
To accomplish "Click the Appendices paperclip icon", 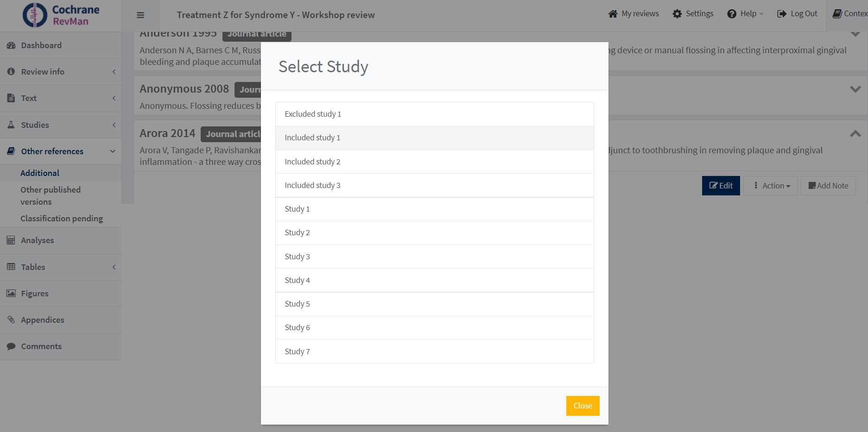I will click(11, 320).
